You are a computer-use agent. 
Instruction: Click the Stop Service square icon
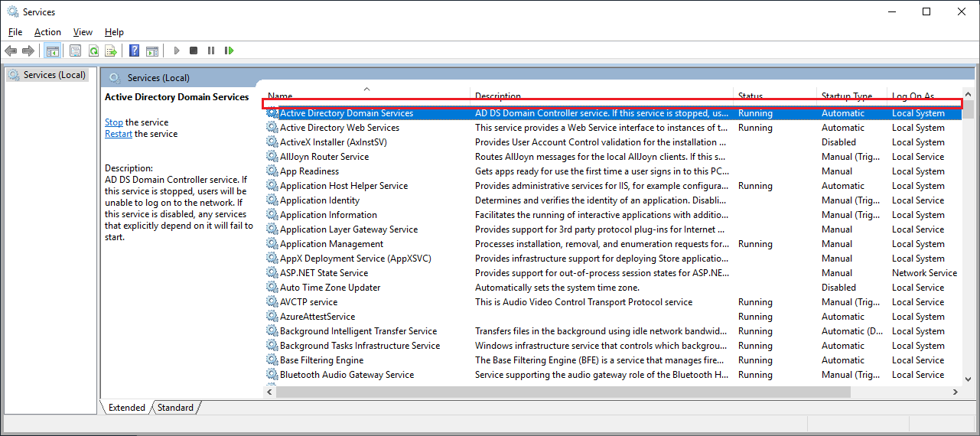tap(194, 50)
